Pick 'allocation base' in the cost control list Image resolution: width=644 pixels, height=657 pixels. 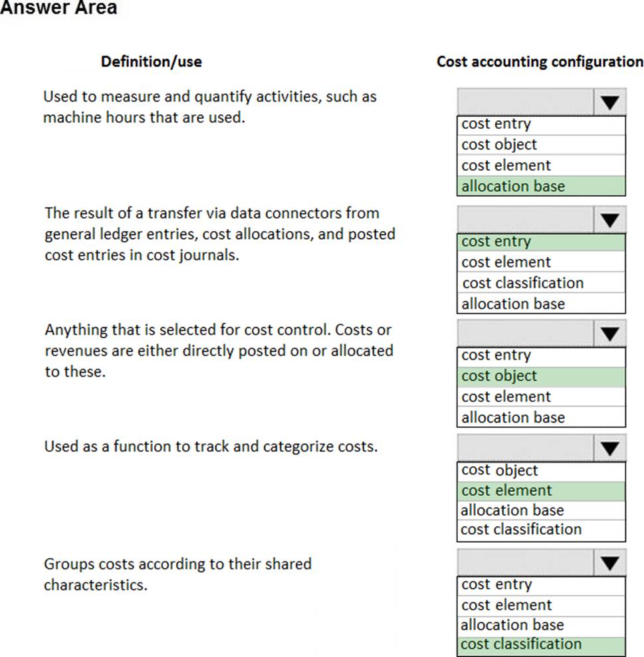pyautogui.click(x=513, y=418)
